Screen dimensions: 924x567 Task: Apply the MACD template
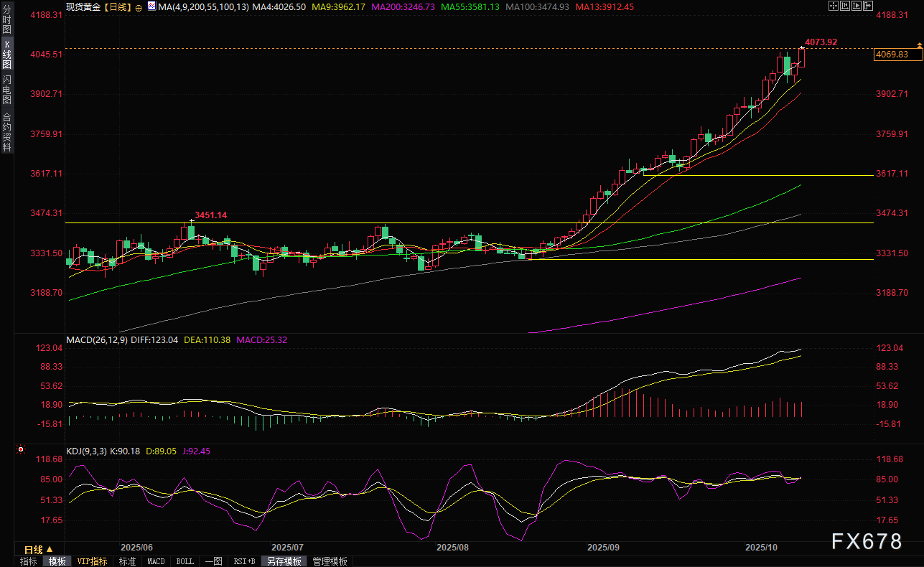(x=156, y=561)
